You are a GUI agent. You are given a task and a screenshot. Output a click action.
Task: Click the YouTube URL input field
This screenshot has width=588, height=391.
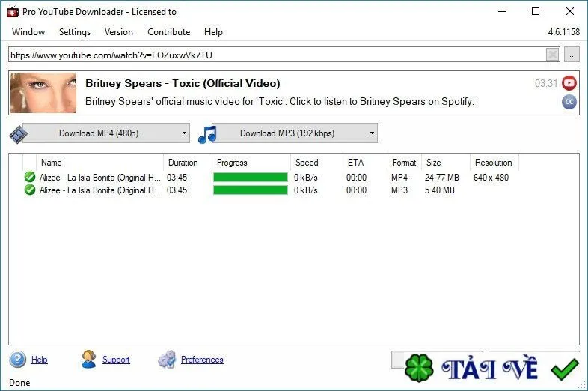pos(277,55)
